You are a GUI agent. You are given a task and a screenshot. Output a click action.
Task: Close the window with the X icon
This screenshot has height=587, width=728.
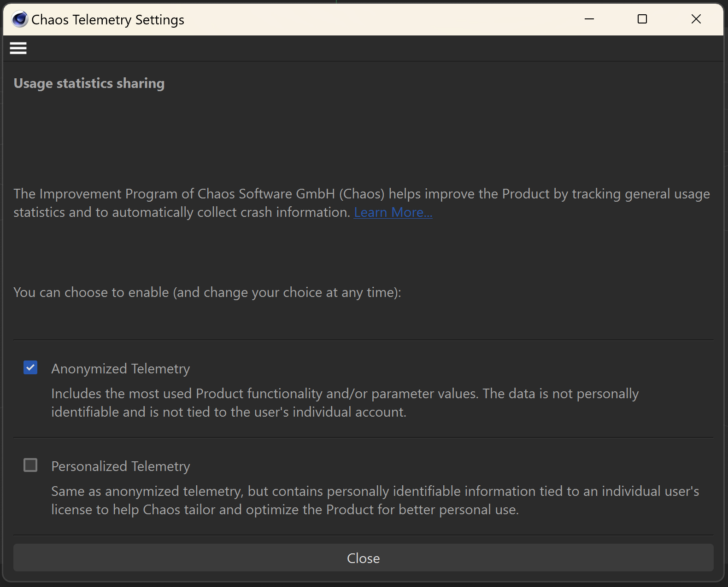(696, 19)
